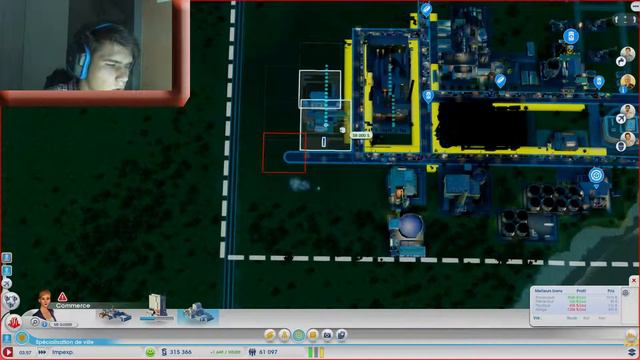The height and width of the screenshot is (360, 640).
Task: Click the first gold icon in the center toolbar
Action: pyautogui.click(x=270, y=335)
